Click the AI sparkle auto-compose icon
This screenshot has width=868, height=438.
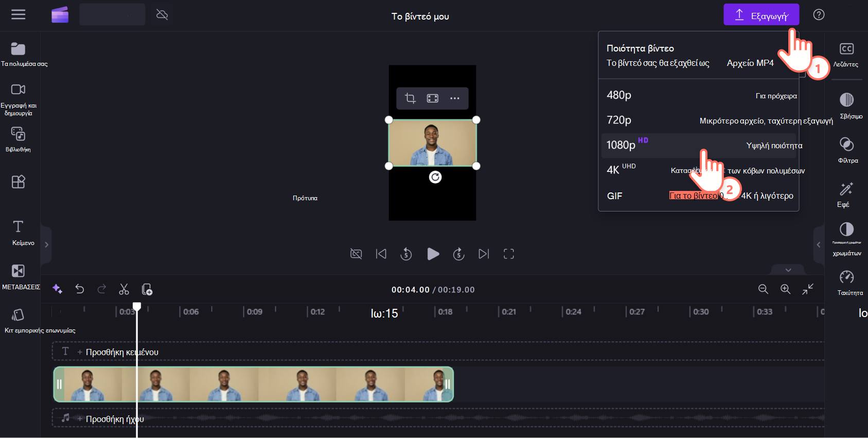click(58, 289)
